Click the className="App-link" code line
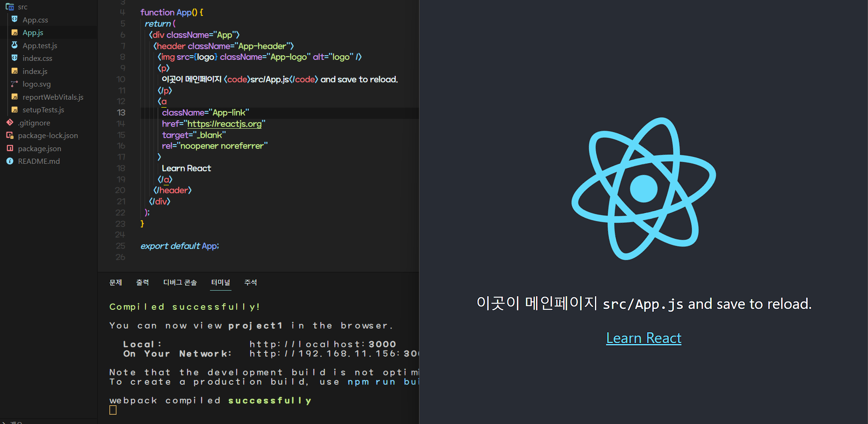This screenshot has width=868, height=424. [205, 113]
